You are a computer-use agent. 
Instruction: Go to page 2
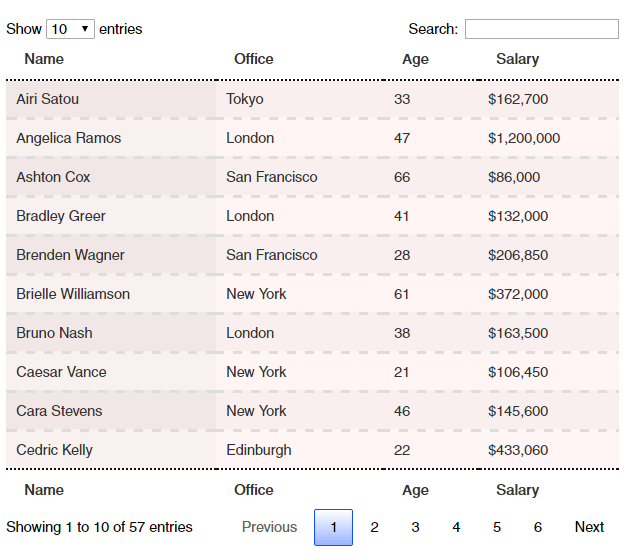[x=374, y=527]
